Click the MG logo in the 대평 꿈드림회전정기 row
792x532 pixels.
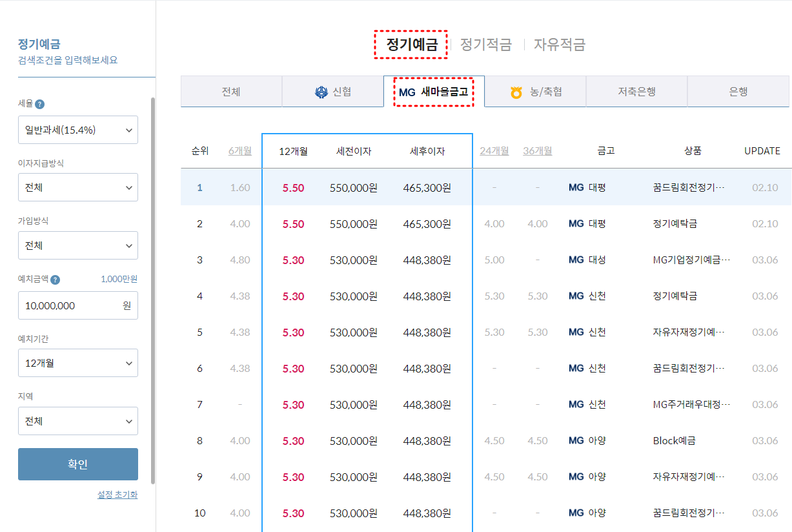pyautogui.click(x=576, y=188)
